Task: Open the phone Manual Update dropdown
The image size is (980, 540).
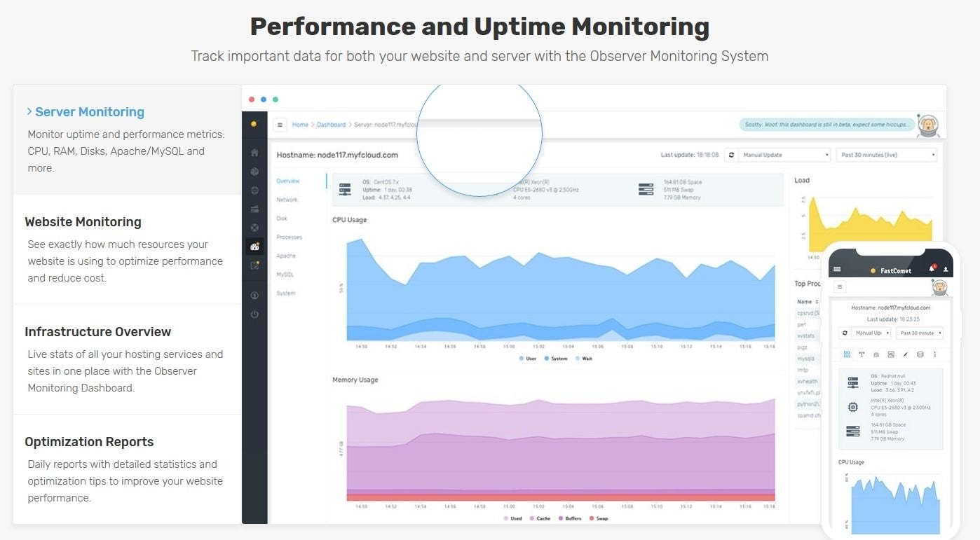Action: point(871,333)
